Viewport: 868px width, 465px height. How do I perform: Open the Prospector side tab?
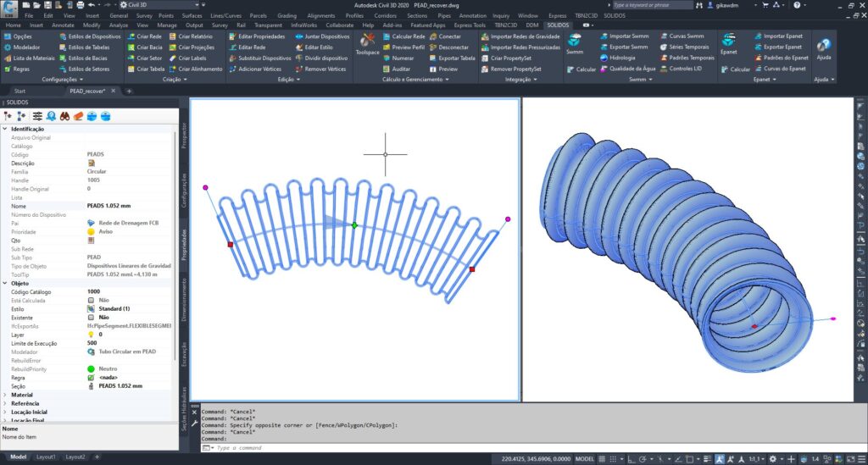point(184,136)
